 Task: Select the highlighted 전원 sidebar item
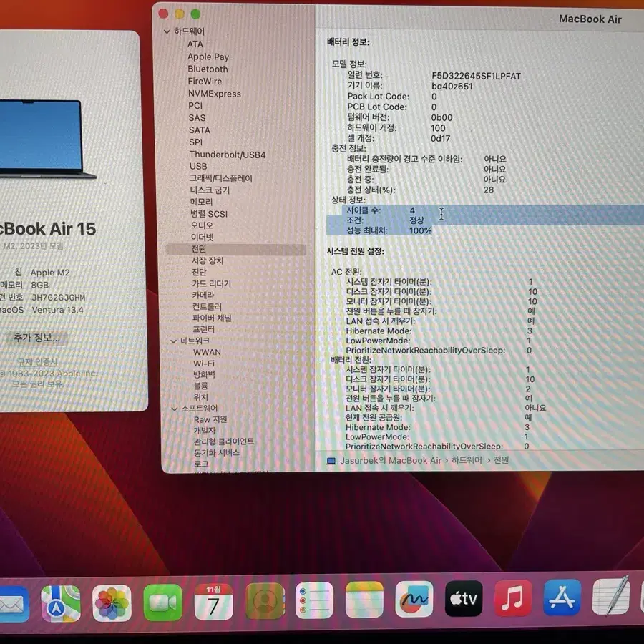pos(235,249)
